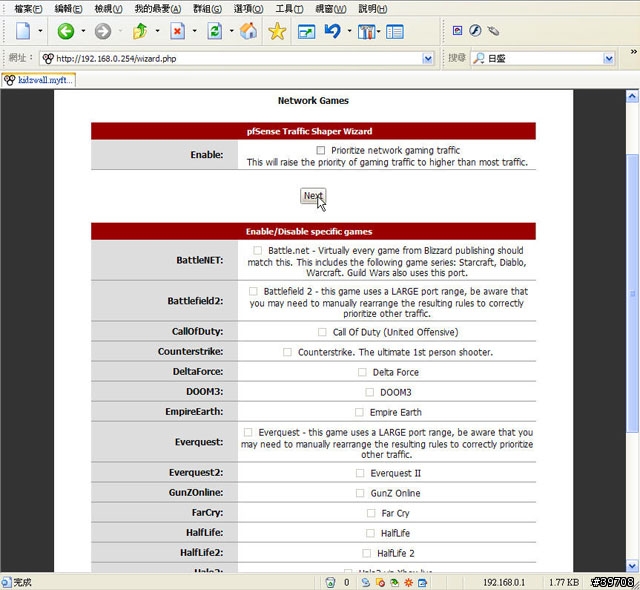640x590 pixels.
Task: Click the page favicon in the address bar
Action: [48, 58]
